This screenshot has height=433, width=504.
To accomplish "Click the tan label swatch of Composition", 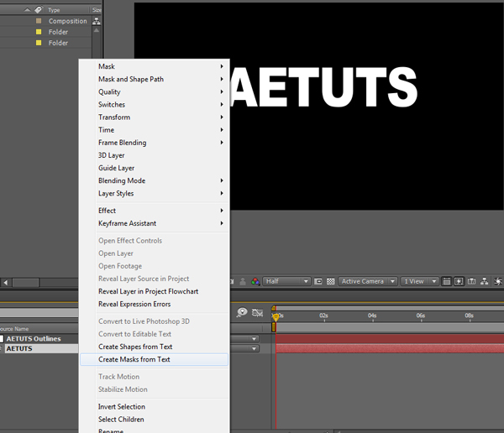I will tap(39, 21).
